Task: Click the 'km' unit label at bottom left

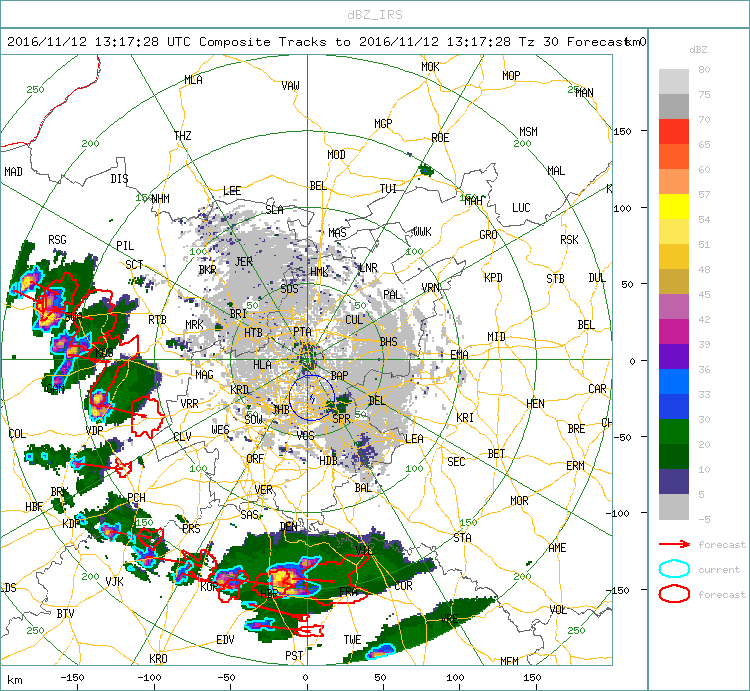Action: point(14,680)
